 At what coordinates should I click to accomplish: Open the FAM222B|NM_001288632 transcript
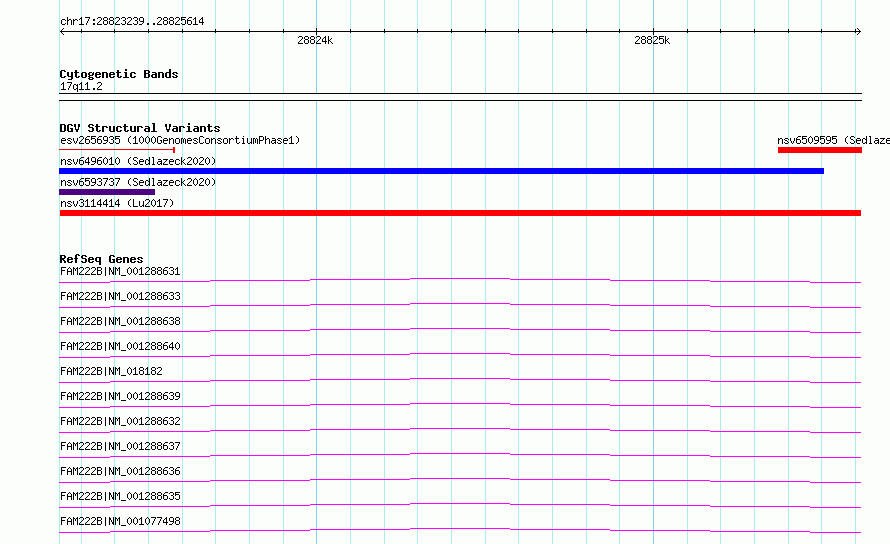120,421
